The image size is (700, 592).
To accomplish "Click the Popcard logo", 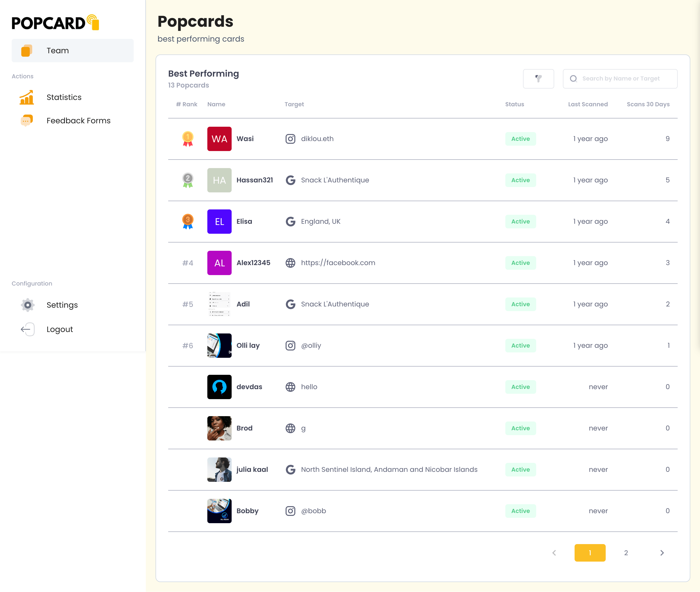I will pos(55,22).
